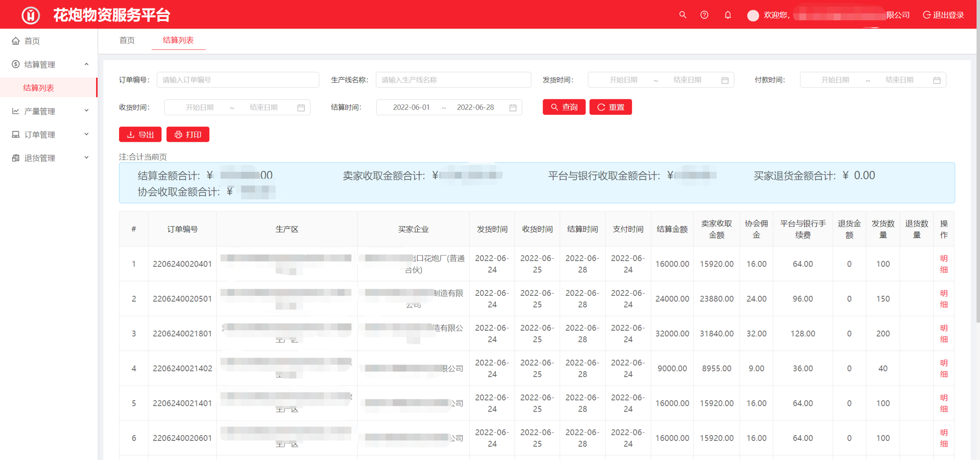
Task: Click 结算时间 start date 2022-06-01
Action: point(411,107)
